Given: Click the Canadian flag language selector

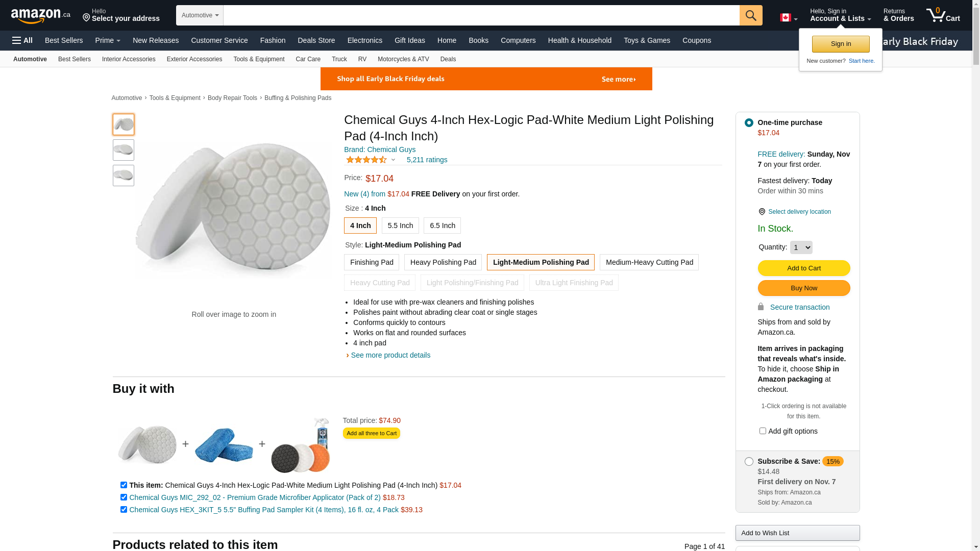Looking at the screenshot, I should click(788, 18).
